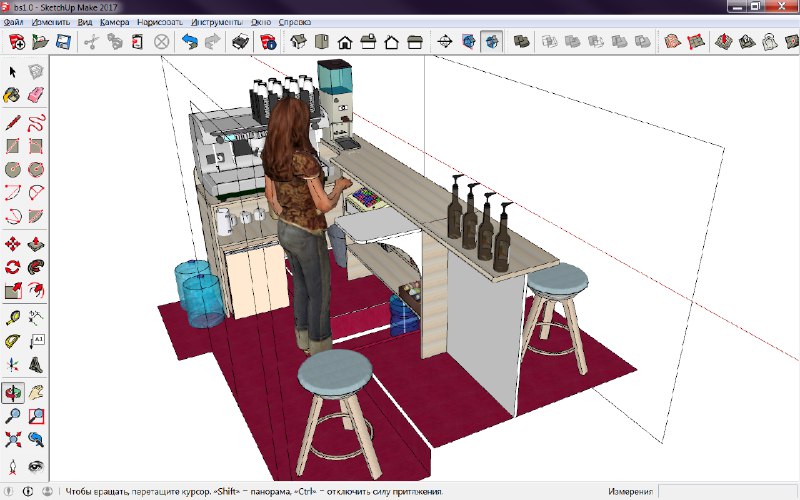
Task: Choose the Paint Bucket tool
Action: [13, 95]
